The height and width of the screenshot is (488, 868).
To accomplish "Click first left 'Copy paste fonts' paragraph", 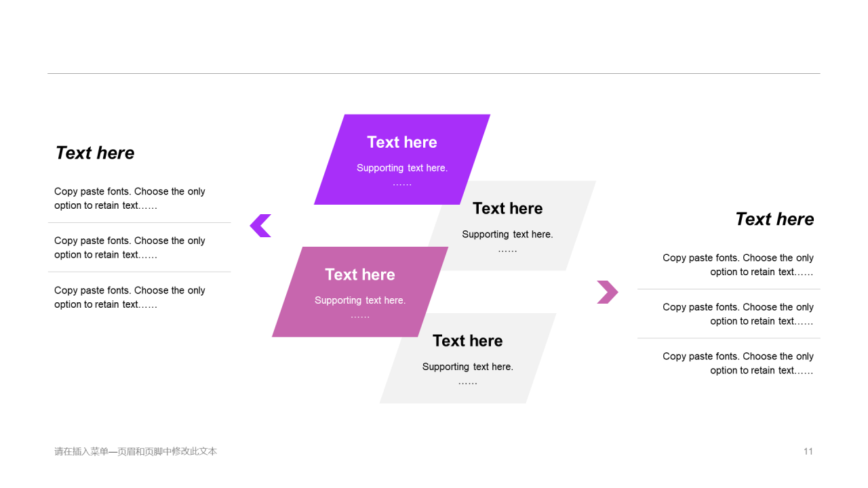I will 130,199.
